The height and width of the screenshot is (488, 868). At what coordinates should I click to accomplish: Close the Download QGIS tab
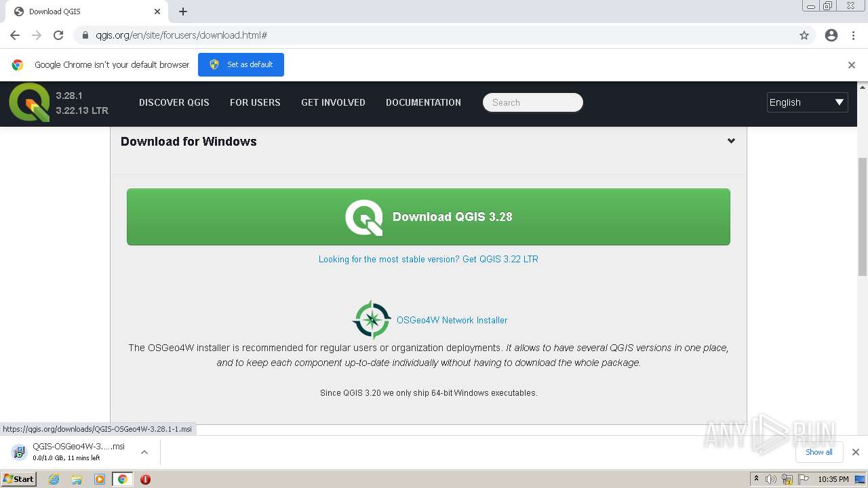click(x=157, y=12)
